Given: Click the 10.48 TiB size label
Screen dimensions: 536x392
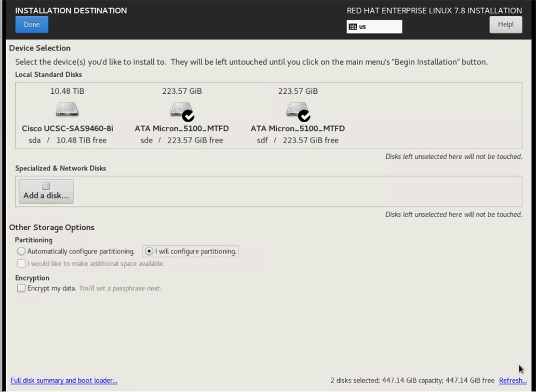Looking at the screenshot, I should (67, 91).
